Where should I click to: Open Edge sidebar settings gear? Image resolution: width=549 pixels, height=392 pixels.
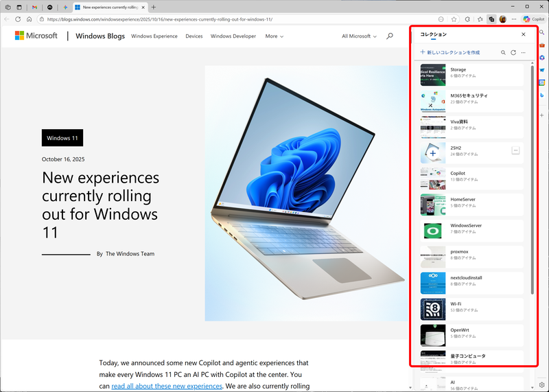[x=542, y=385]
